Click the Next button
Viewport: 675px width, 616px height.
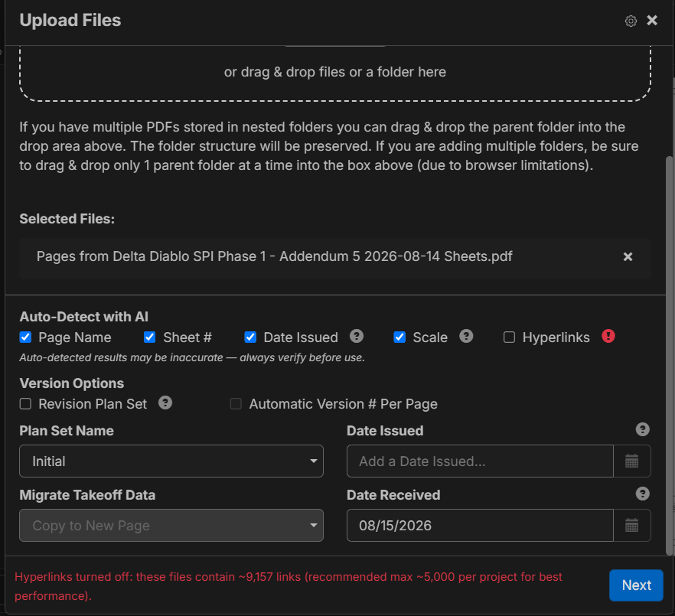(636, 585)
